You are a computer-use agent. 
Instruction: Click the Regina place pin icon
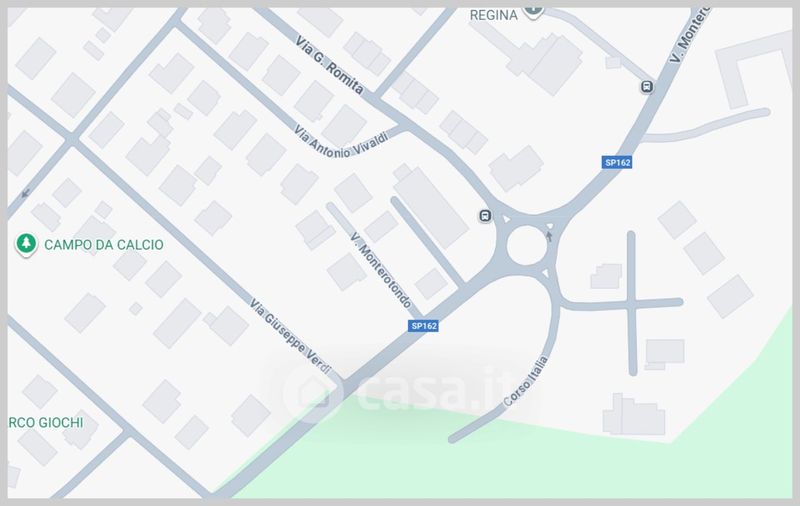point(533,11)
